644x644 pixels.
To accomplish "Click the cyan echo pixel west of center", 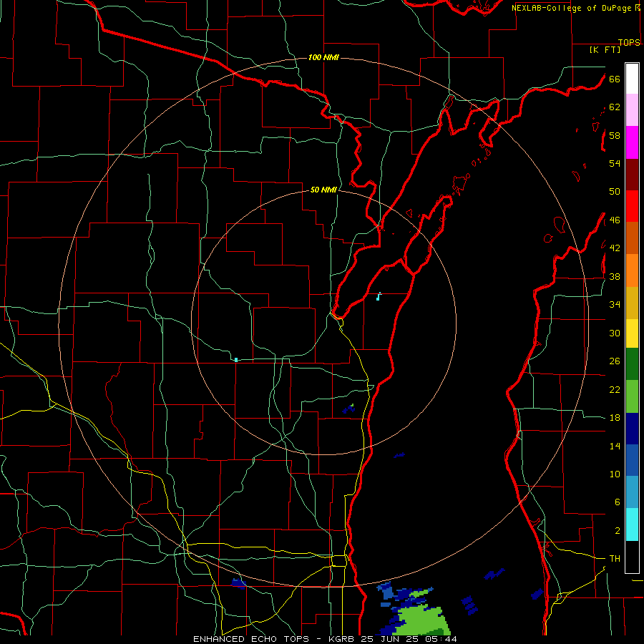I will pos(236,360).
